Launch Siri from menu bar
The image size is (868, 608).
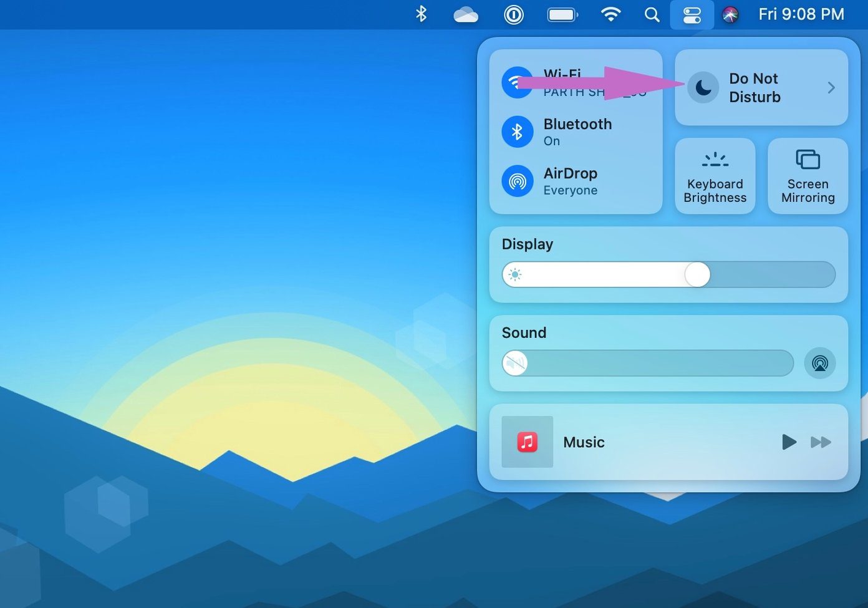(730, 14)
